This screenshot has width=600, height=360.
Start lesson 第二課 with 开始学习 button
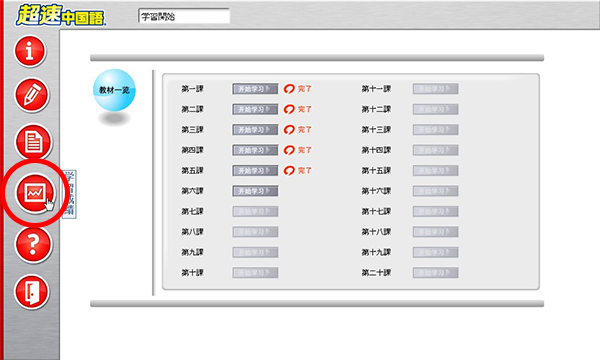(x=255, y=109)
